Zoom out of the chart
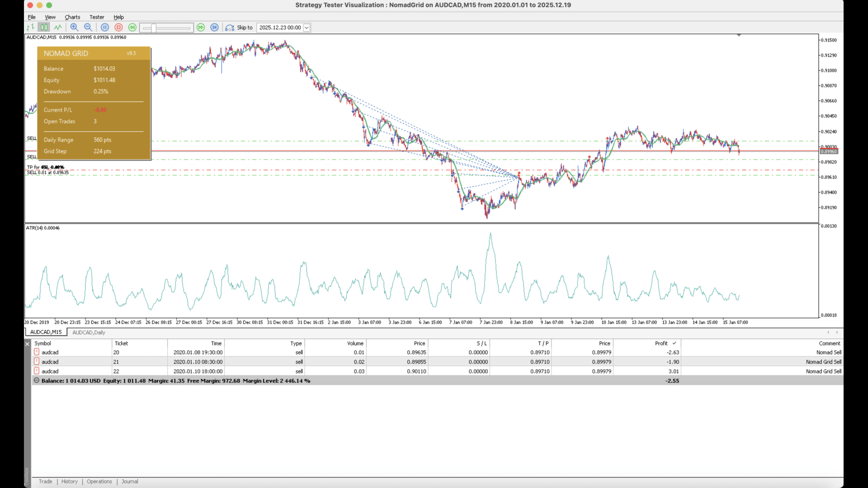The width and height of the screenshot is (868, 488). [88, 28]
